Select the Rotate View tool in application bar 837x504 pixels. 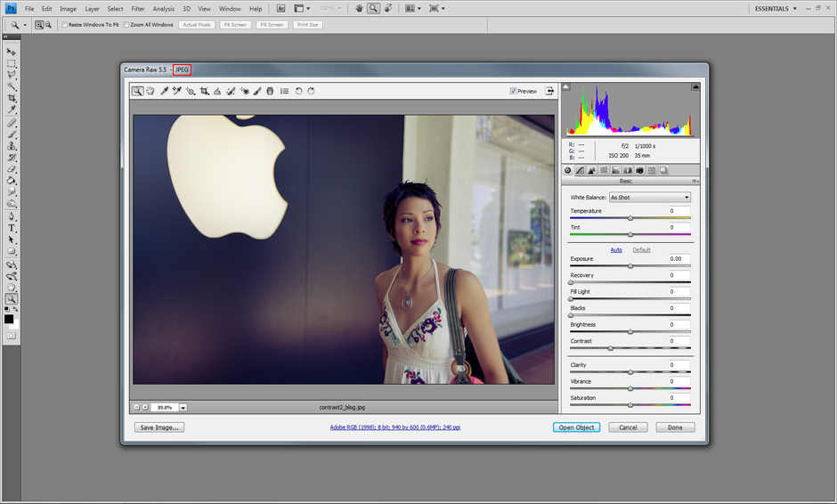388,9
